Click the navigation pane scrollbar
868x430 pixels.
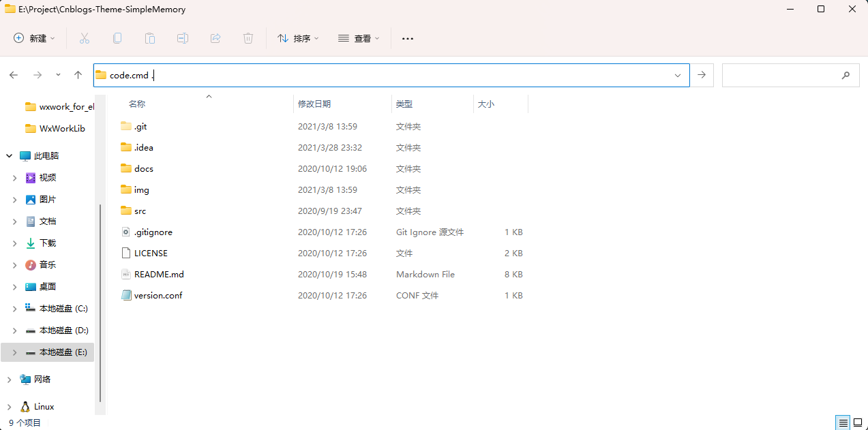[x=100, y=303]
